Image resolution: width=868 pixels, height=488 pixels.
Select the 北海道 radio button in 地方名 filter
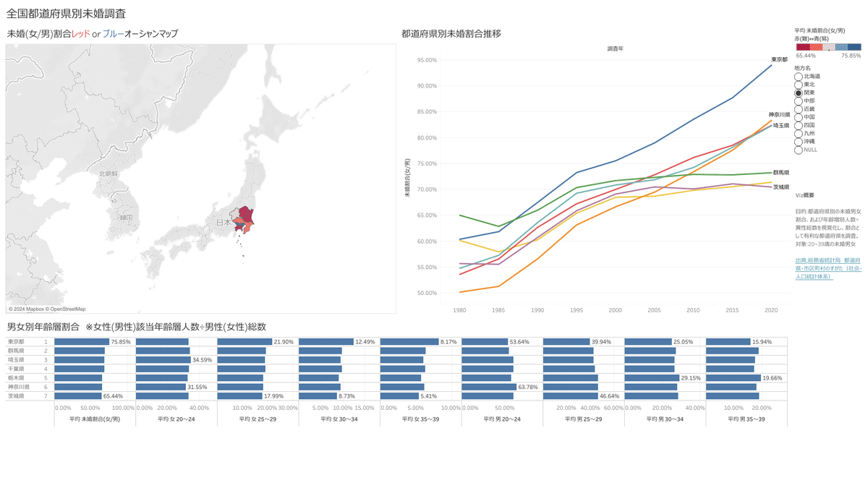pos(798,76)
